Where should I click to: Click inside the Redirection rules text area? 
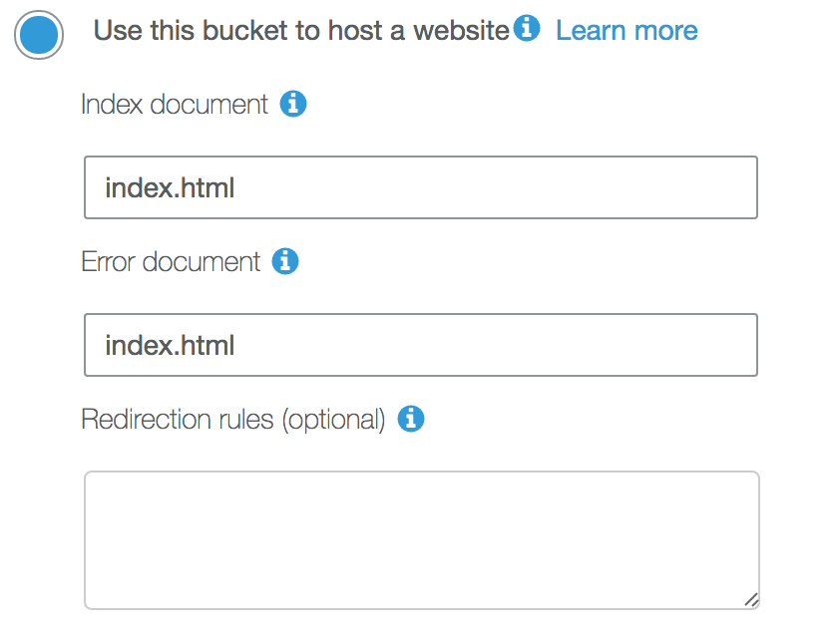(x=420, y=539)
